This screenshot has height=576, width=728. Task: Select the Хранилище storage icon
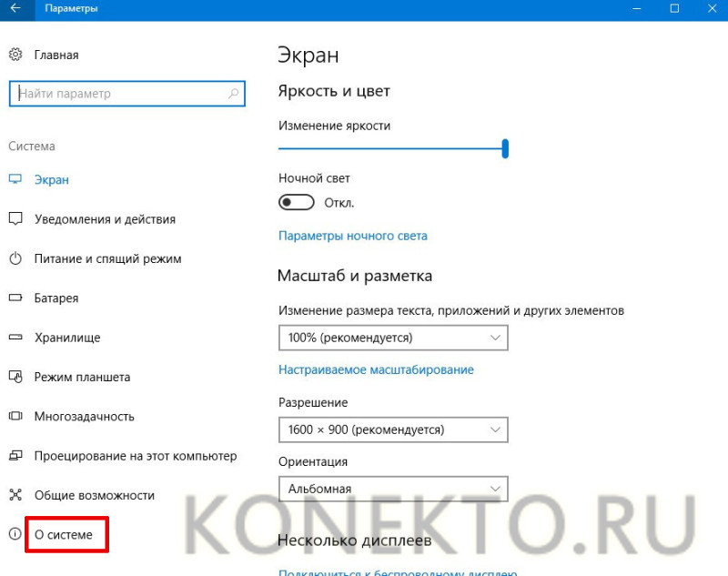pos(15,337)
